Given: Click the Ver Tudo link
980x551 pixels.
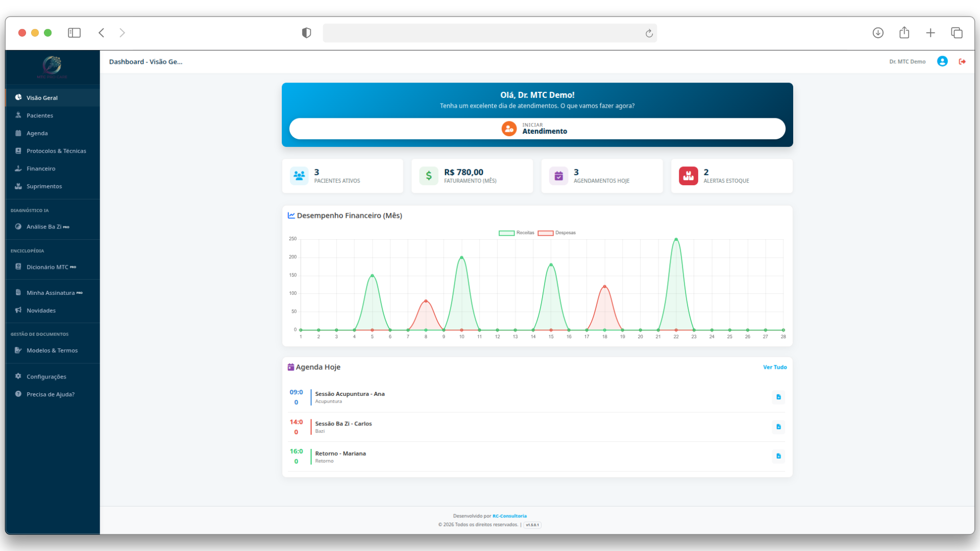Looking at the screenshot, I should coord(774,367).
